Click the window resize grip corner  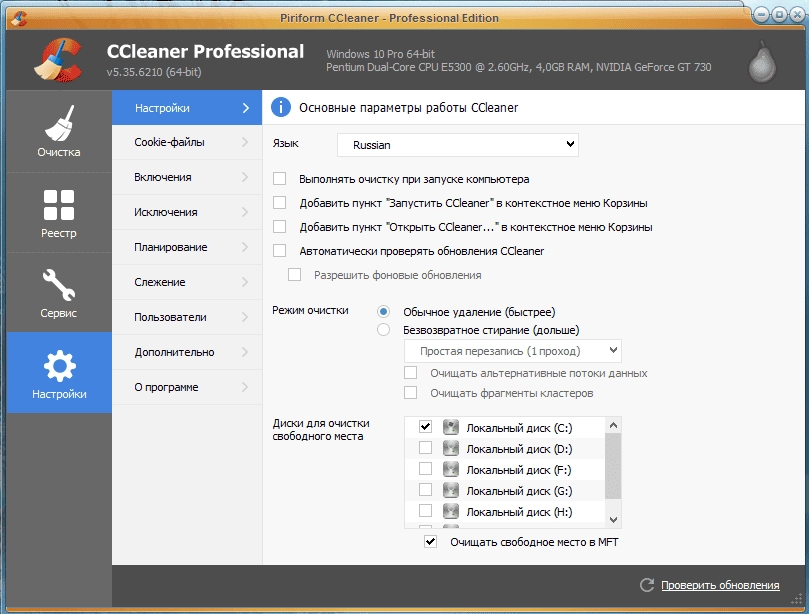pos(797,600)
